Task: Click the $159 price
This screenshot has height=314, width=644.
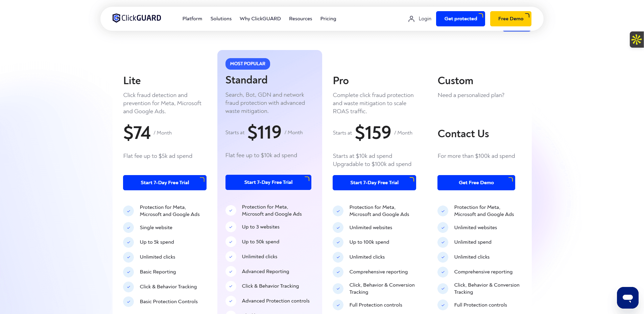Action: pos(373,132)
